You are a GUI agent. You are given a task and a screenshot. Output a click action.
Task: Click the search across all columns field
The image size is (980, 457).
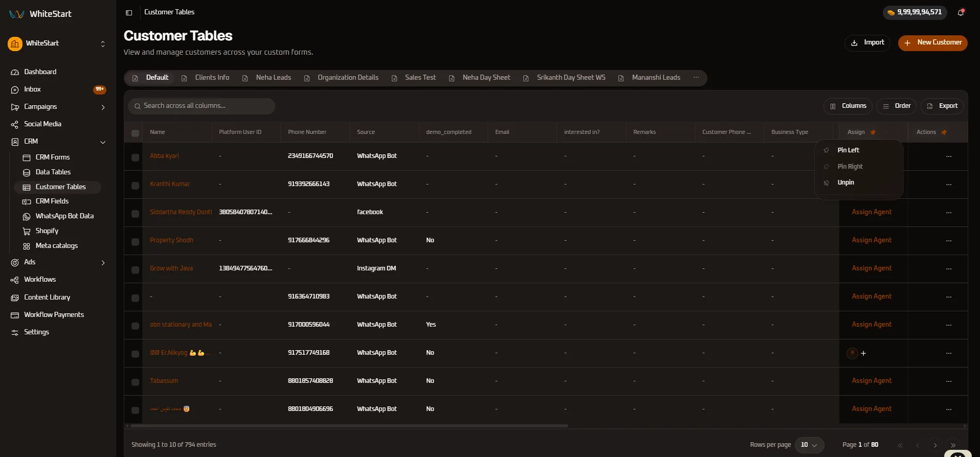202,106
